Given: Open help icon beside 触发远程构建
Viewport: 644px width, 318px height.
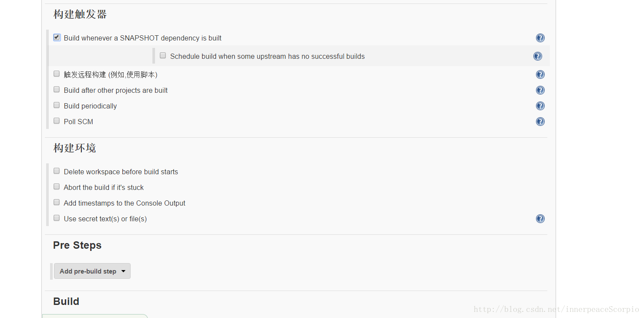Looking at the screenshot, I should (540, 74).
